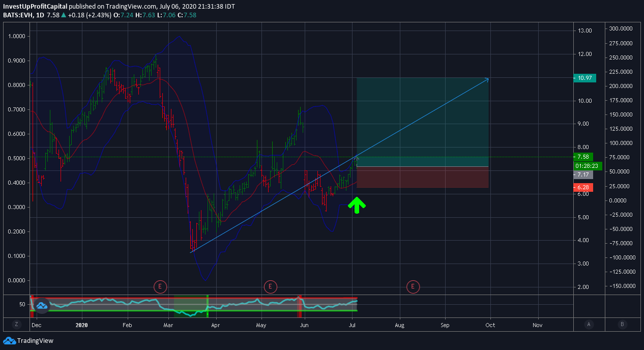644x350 pixels.
Task: Click the May earnings E marker
Action: point(270,287)
